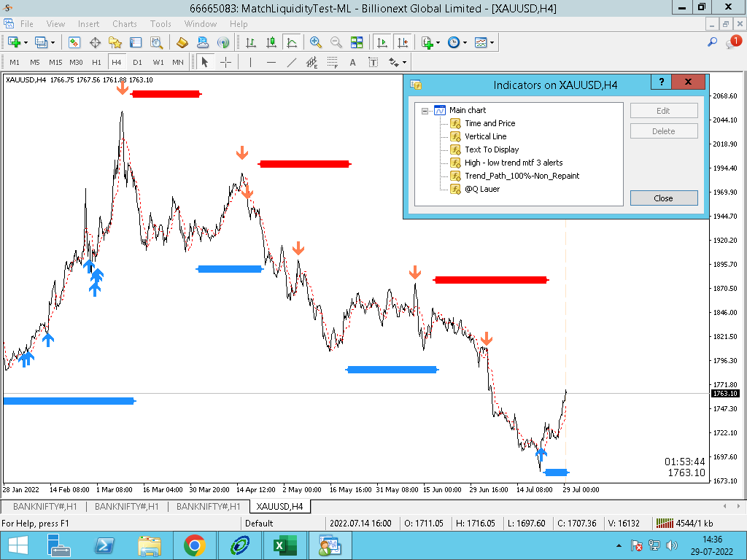Open the Window menu
The height and width of the screenshot is (560, 747).
click(200, 24)
